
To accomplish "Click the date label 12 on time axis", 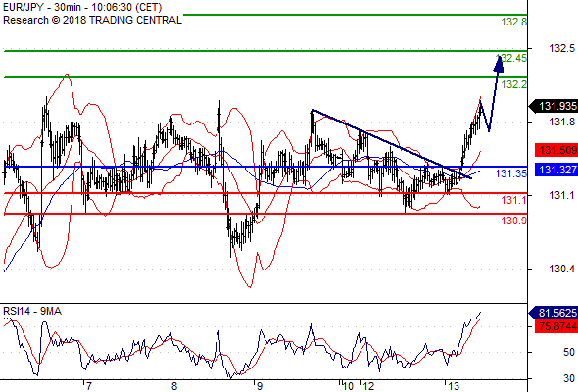I will pyautogui.click(x=368, y=386).
